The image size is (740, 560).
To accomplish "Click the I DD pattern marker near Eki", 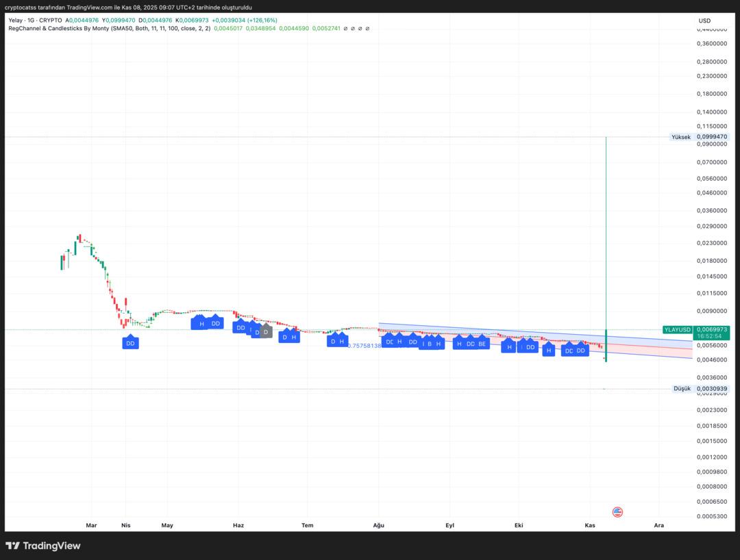I will click(528, 347).
